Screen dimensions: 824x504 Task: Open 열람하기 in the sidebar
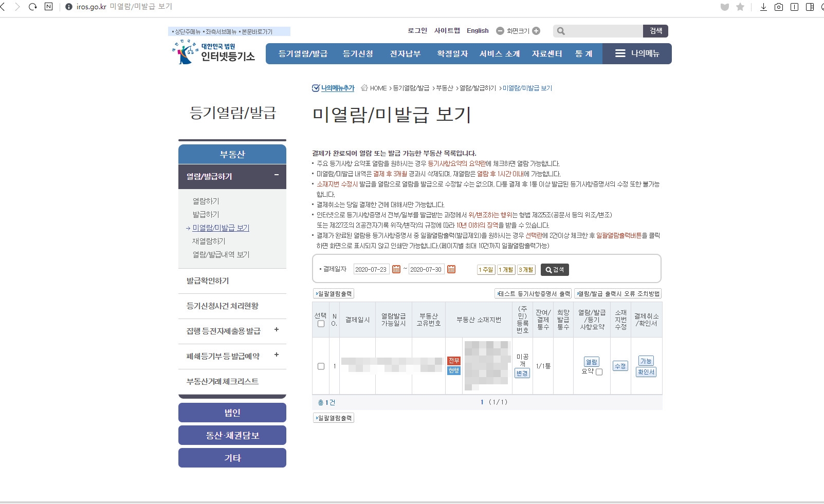point(206,201)
